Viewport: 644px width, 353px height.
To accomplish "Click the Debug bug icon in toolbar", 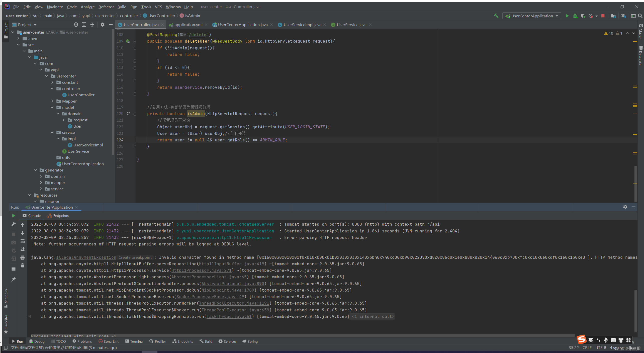I will pyautogui.click(x=575, y=16).
